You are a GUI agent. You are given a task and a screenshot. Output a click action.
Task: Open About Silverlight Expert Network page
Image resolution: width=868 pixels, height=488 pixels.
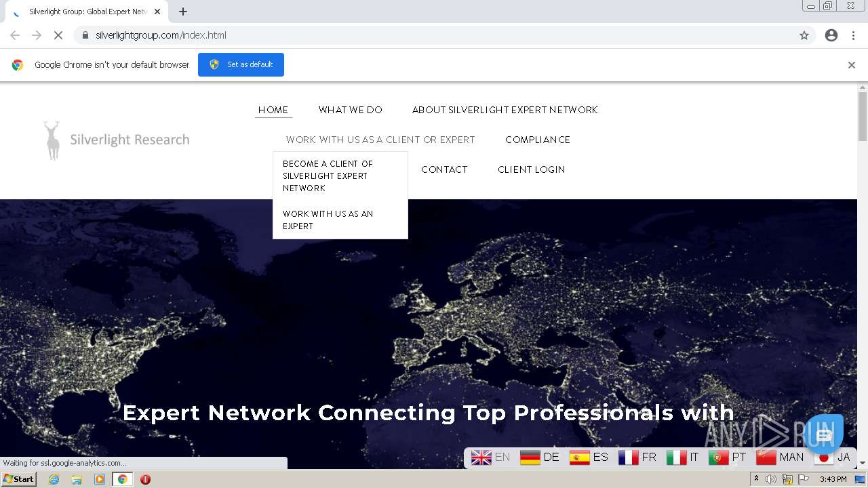click(x=505, y=110)
